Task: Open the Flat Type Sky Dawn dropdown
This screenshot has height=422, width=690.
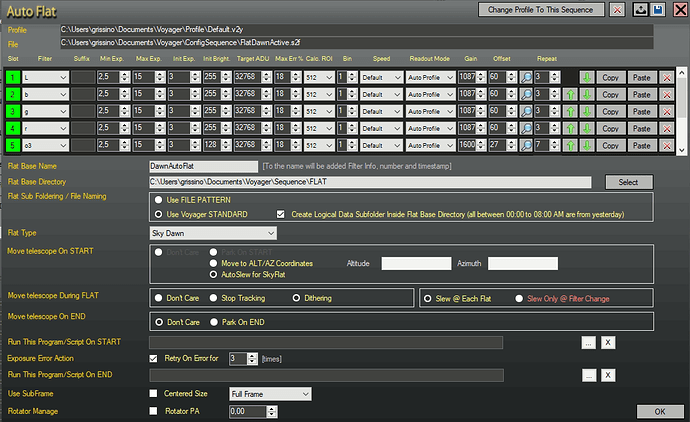Action: pos(213,233)
